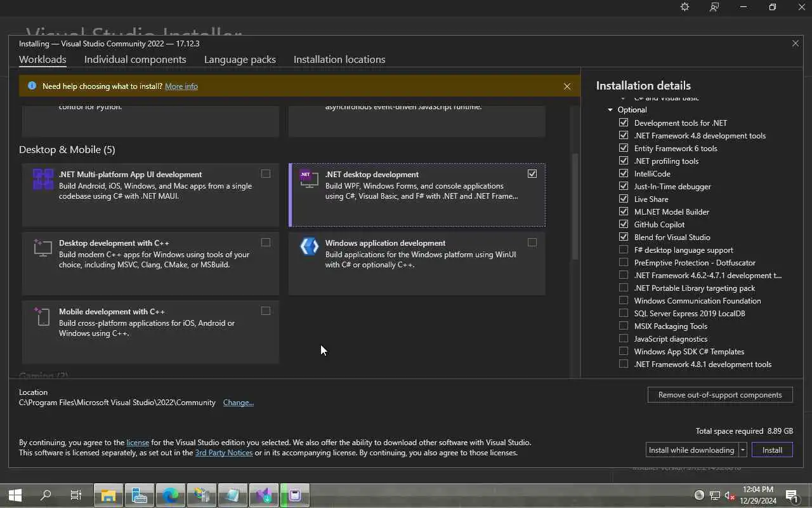The height and width of the screenshot is (508, 812).
Task: Uncheck .NET desktop development workload
Action: pyautogui.click(x=532, y=174)
